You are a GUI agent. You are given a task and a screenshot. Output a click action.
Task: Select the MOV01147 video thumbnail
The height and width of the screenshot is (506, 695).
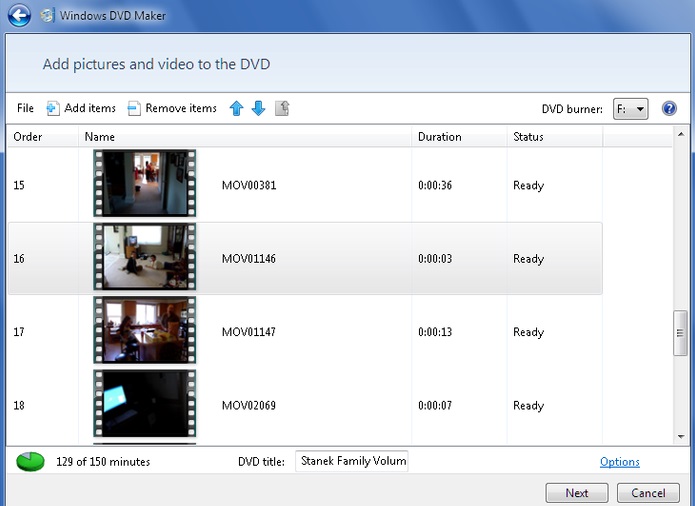pos(144,331)
